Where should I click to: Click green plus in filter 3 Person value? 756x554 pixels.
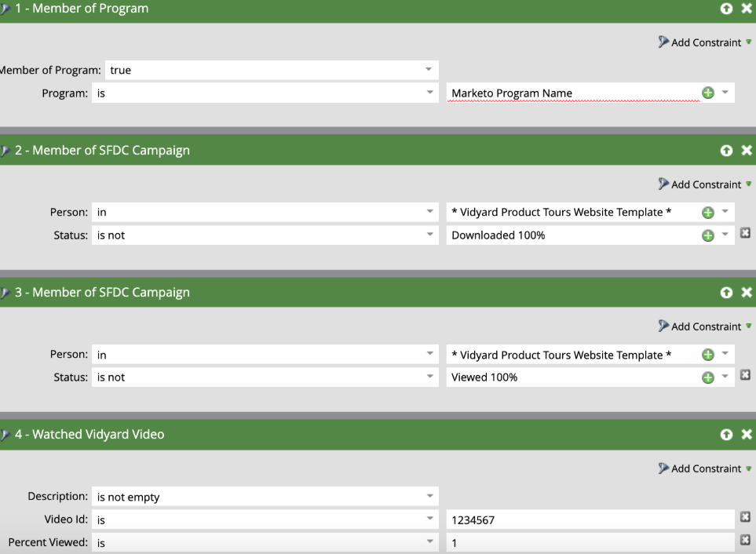pos(708,355)
